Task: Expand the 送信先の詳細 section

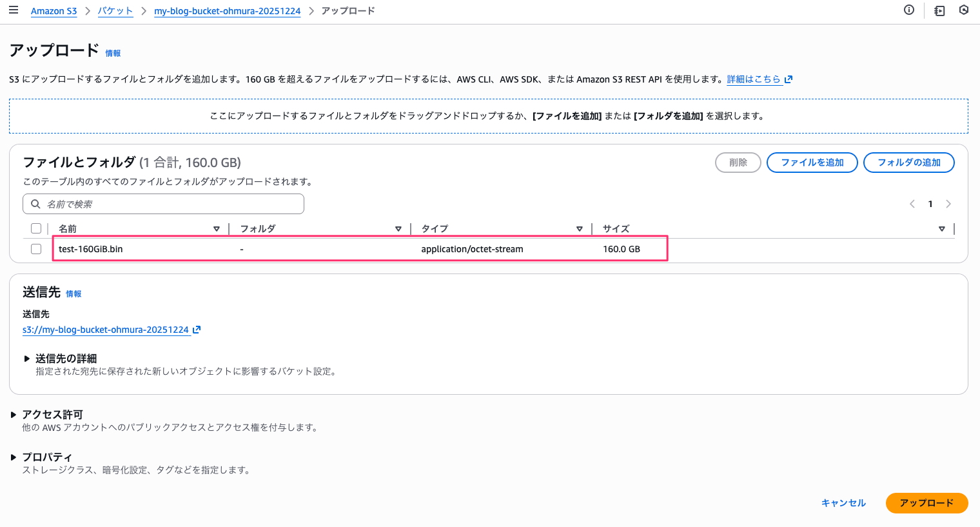Action: 26,358
